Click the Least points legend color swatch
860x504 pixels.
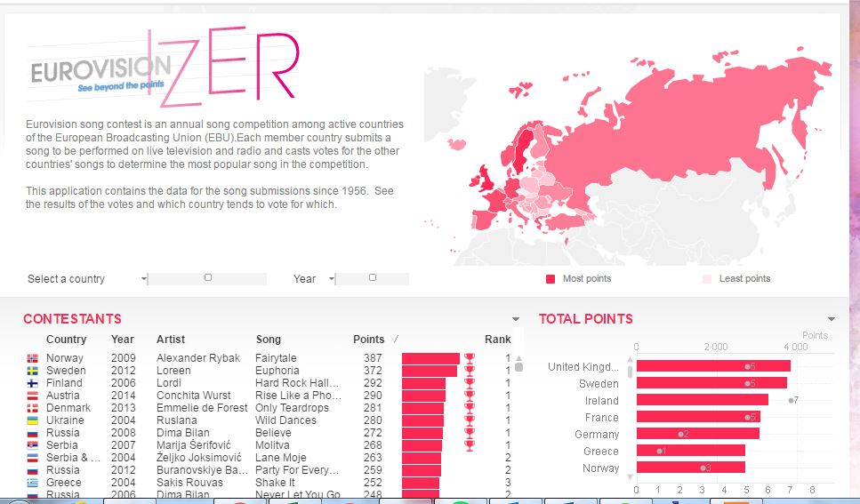(x=707, y=279)
